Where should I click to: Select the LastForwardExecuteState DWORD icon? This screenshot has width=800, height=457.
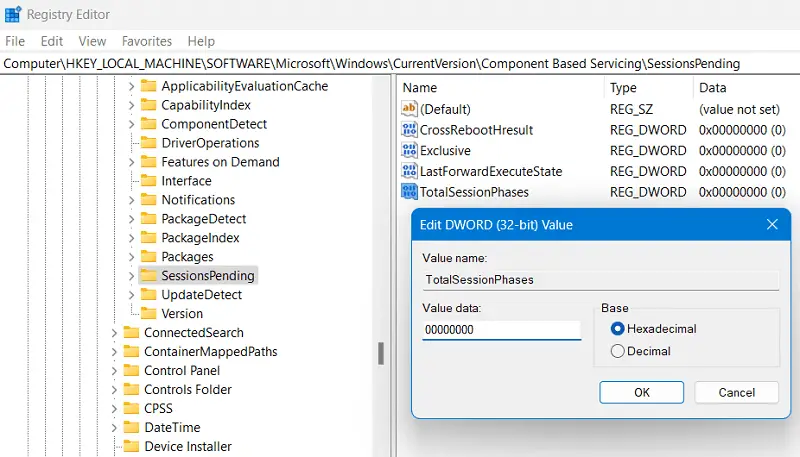coord(409,171)
